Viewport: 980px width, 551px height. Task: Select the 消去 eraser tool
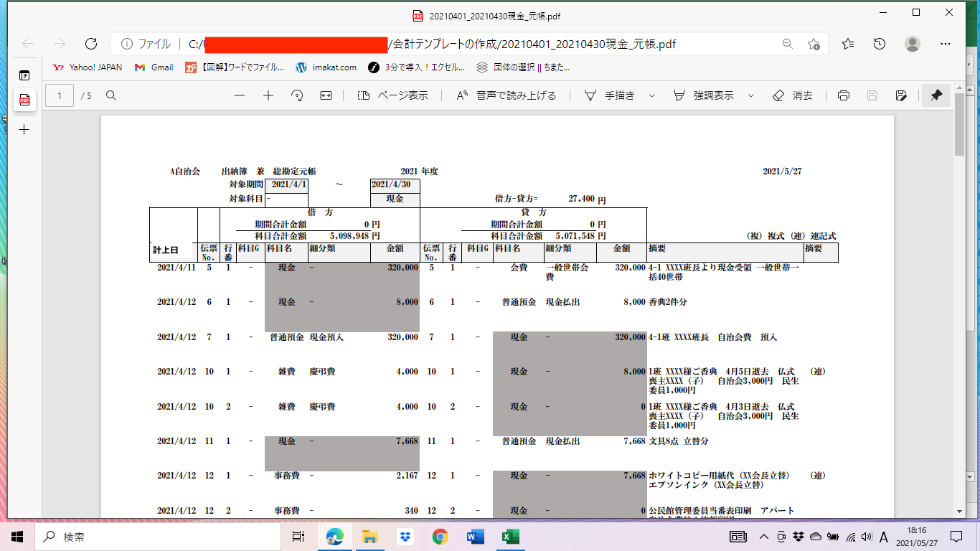(x=793, y=95)
